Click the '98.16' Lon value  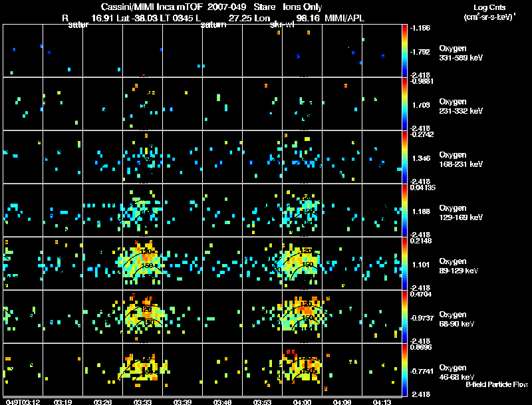point(308,18)
